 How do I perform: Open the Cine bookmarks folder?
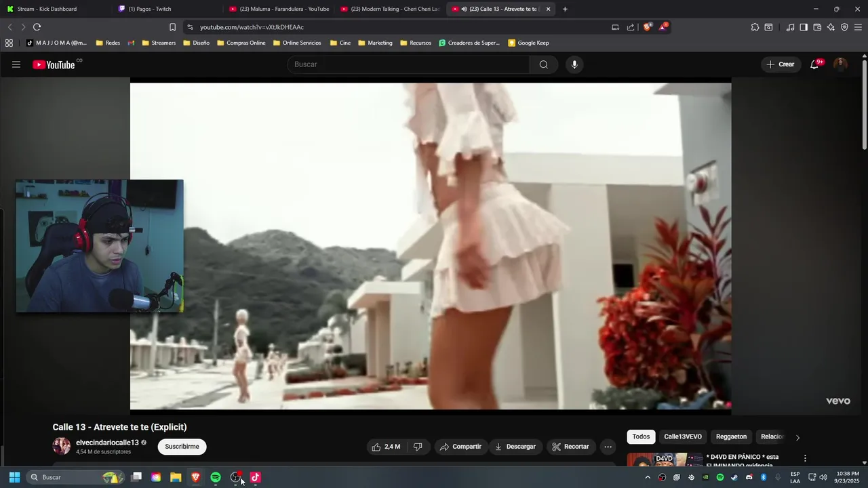pyautogui.click(x=340, y=43)
